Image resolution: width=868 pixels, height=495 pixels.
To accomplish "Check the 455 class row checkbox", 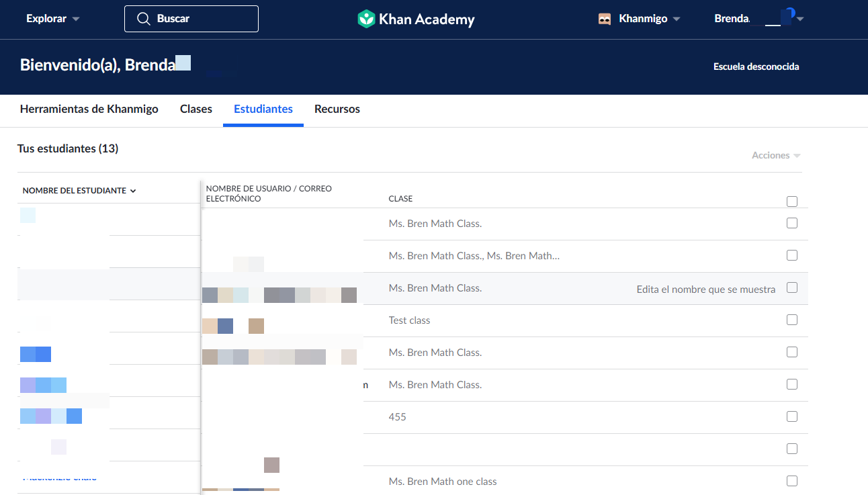I will point(792,416).
